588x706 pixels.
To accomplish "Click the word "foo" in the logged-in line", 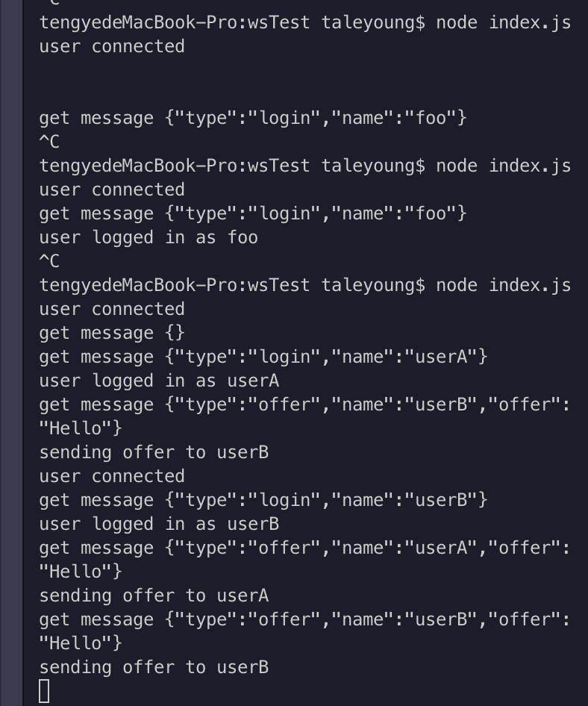I will click(x=243, y=238).
